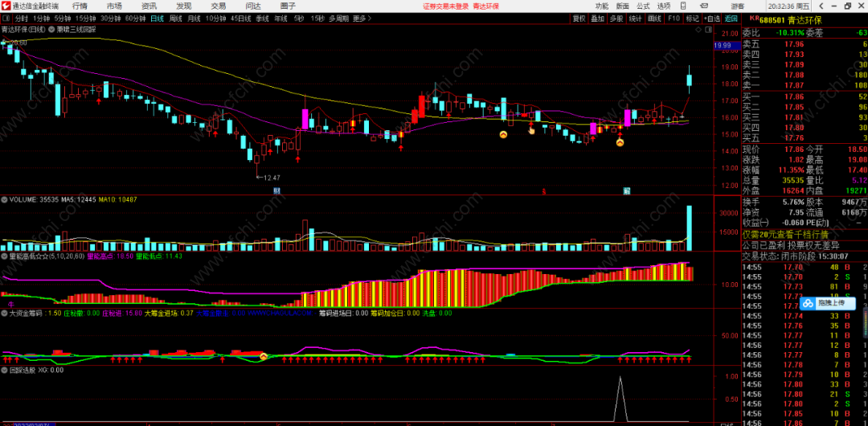Click the small panel icon beside the diamond
The height and width of the screenshot is (426, 868).
click(x=709, y=29)
